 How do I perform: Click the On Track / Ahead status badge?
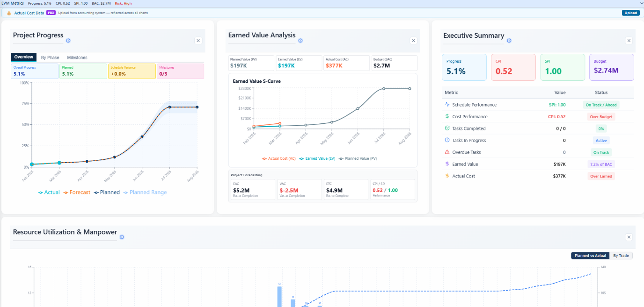(x=601, y=105)
